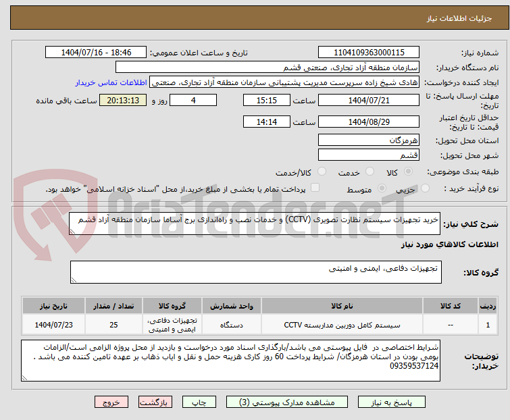
Task: Toggle the اسناد خزانه اسلامی payment checkbox
Action: [315, 188]
